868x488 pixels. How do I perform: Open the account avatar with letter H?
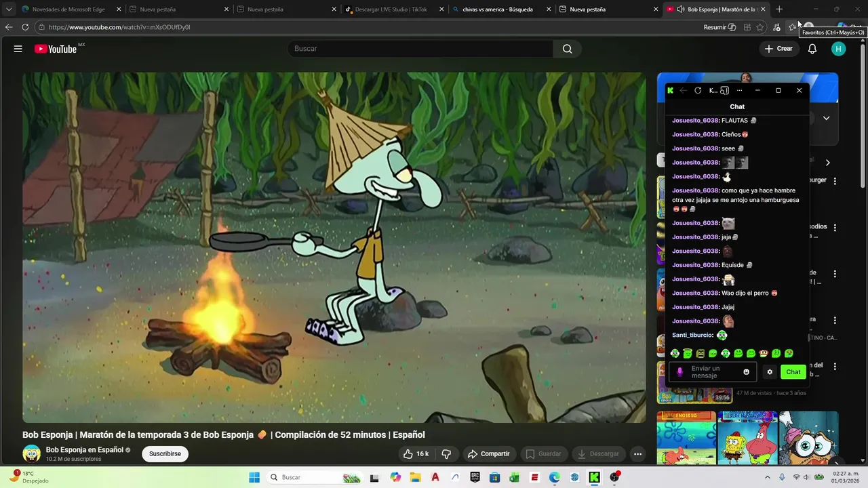pos(839,49)
